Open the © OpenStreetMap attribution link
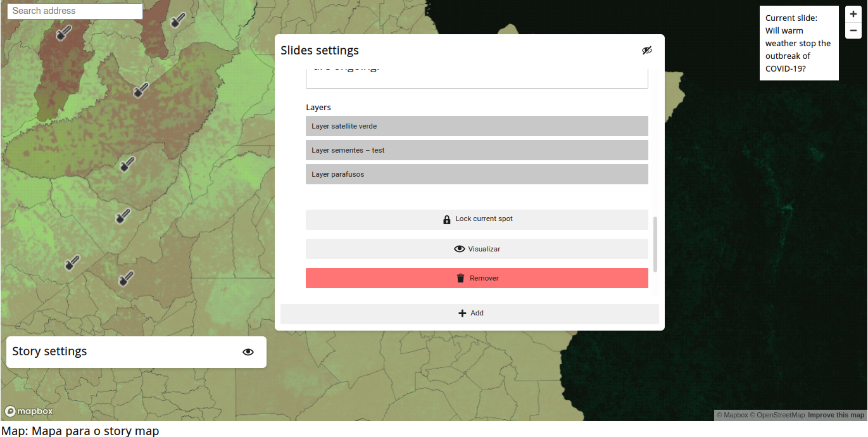 pos(777,415)
